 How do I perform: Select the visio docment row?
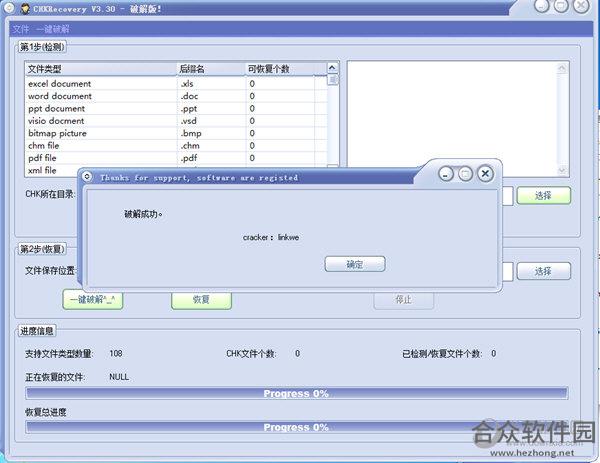click(x=176, y=121)
